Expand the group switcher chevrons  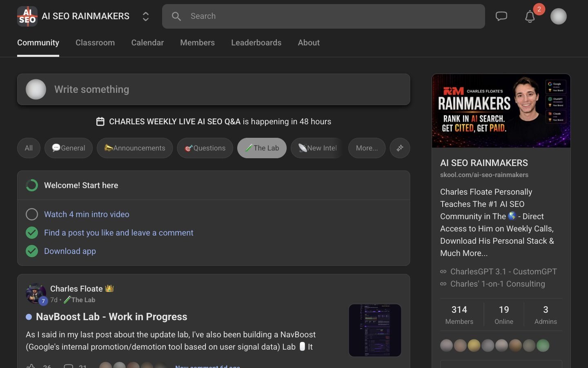(145, 16)
